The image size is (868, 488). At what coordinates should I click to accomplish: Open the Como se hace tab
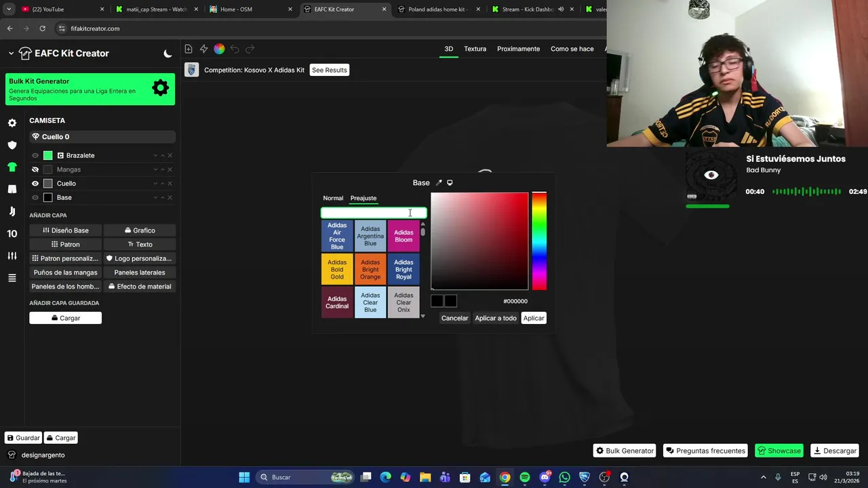(572, 49)
